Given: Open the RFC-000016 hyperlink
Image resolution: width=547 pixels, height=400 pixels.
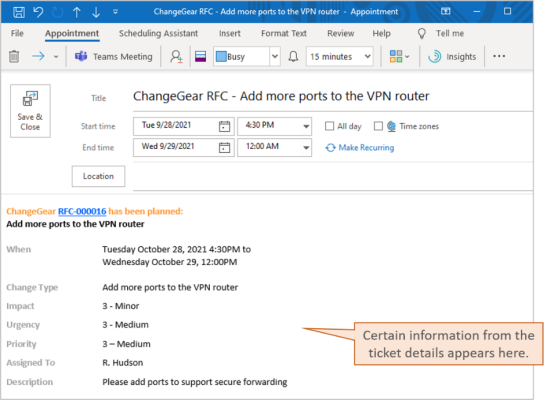Looking at the screenshot, I should tap(82, 211).
